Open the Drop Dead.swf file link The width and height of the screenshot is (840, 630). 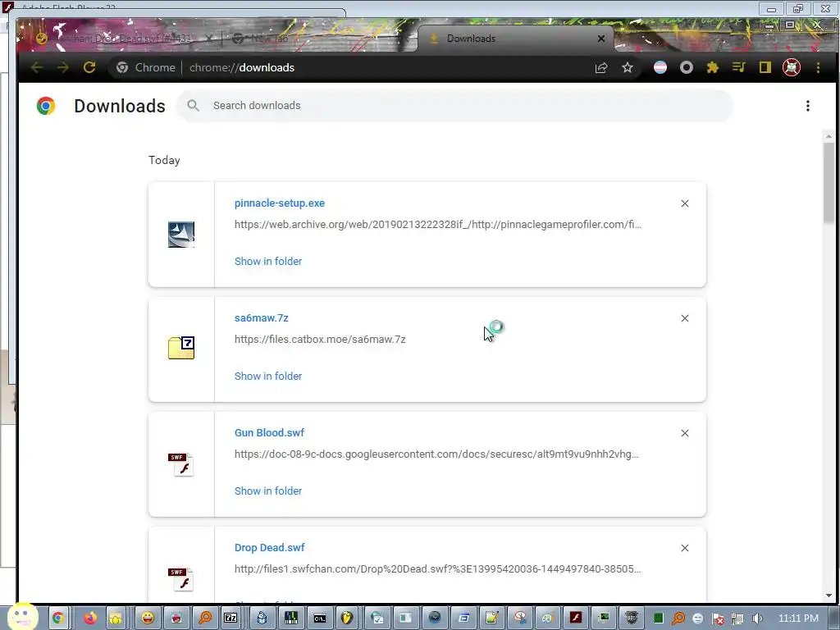pyautogui.click(x=269, y=547)
